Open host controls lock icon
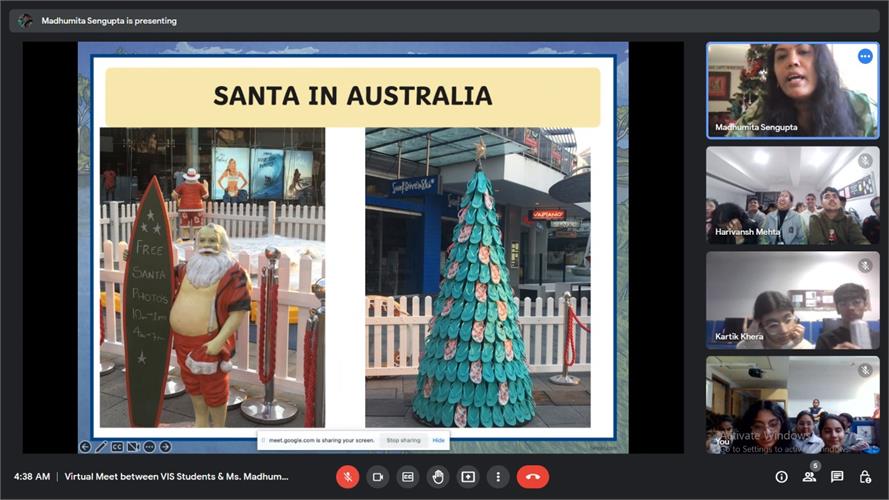This screenshot has width=889, height=500. point(865,477)
